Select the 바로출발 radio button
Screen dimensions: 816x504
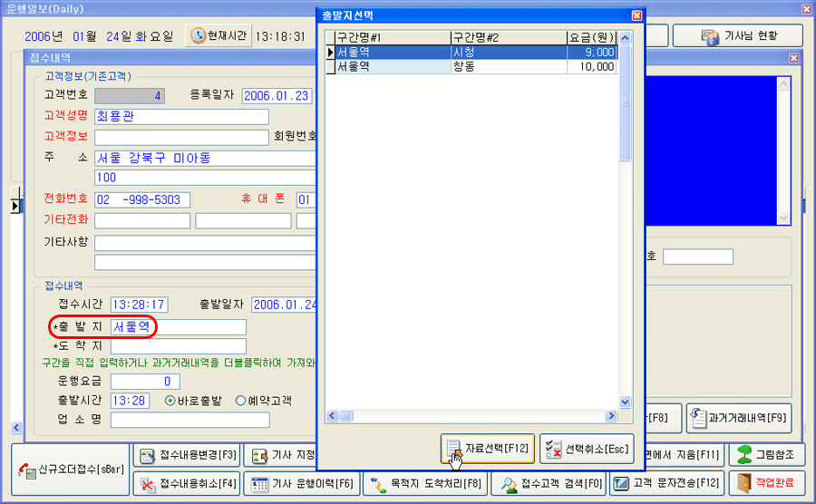tap(170, 401)
